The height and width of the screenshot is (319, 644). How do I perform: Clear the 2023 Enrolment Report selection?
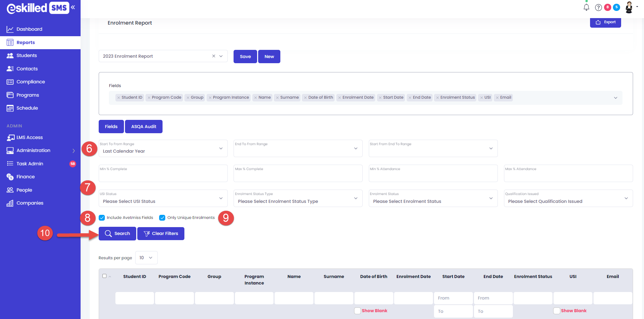tap(214, 56)
